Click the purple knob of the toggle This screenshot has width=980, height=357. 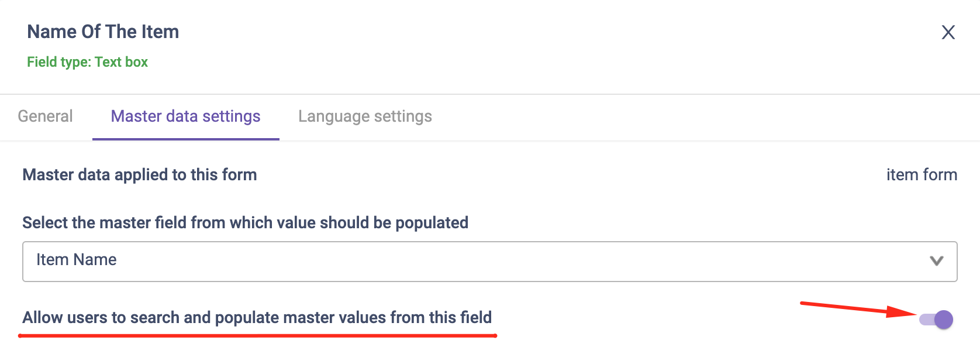[x=943, y=320]
